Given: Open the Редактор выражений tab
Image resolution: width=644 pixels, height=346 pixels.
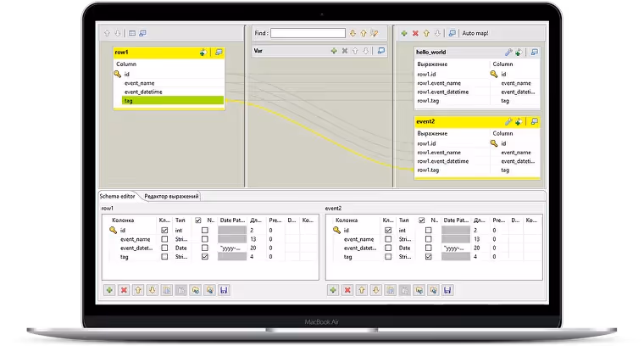Looking at the screenshot, I should click(171, 196).
